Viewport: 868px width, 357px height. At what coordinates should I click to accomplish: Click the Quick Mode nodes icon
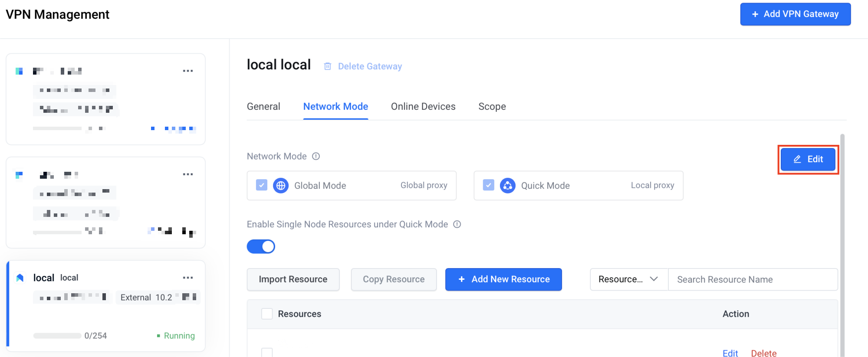508,186
